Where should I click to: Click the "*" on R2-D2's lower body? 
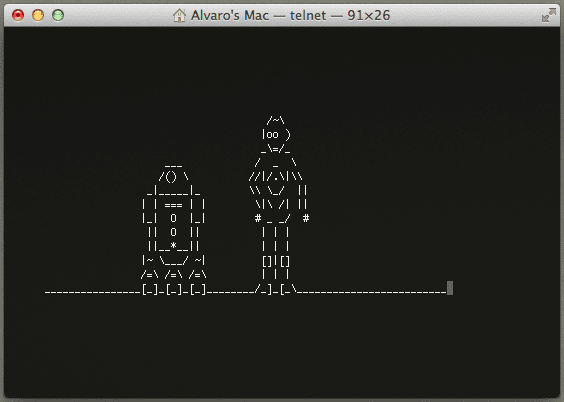point(173,245)
